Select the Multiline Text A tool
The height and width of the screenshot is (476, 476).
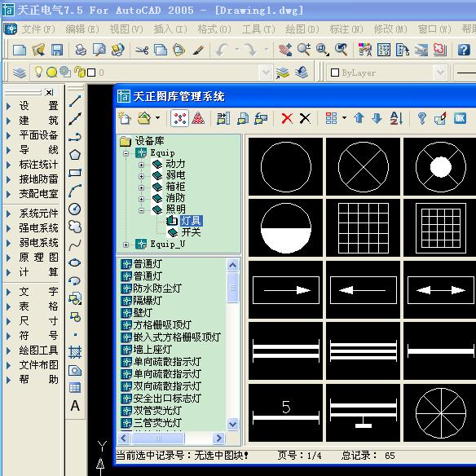(75, 406)
